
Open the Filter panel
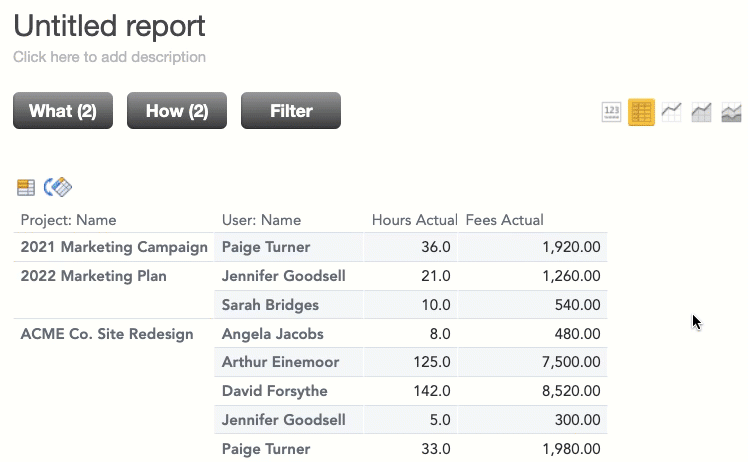pos(291,111)
